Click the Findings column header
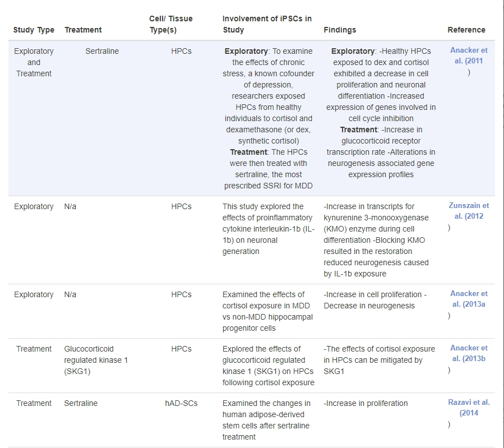The width and height of the screenshot is (504, 448). 340,30
